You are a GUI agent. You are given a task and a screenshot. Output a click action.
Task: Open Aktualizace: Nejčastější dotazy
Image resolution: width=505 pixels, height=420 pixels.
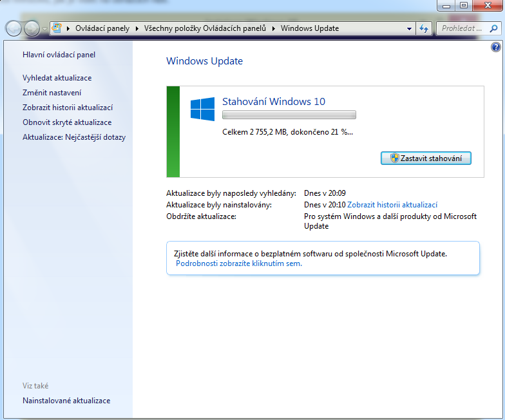pos(74,137)
